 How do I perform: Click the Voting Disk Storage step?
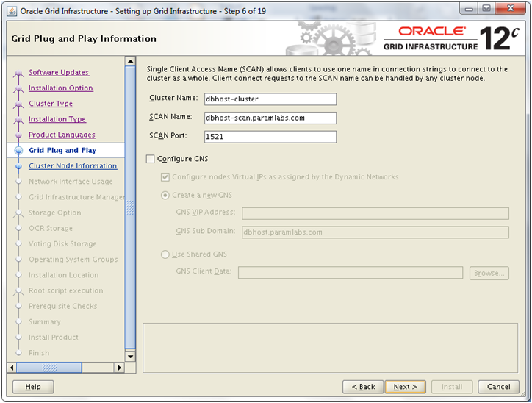coord(62,244)
